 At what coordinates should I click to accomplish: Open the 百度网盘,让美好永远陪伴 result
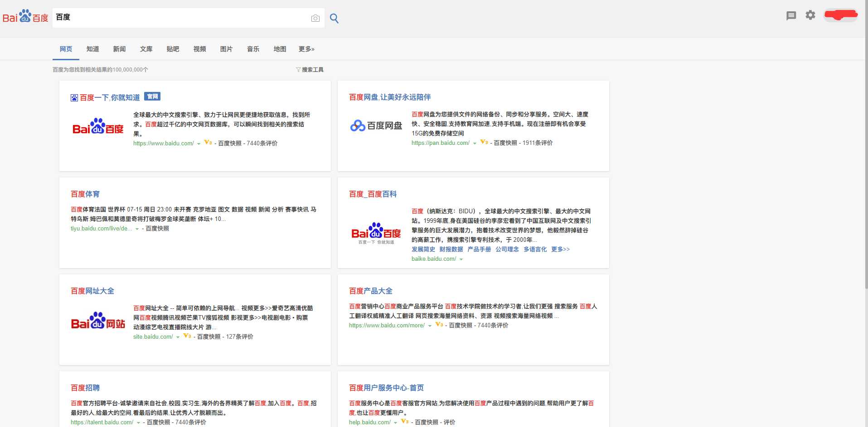pyautogui.click(x=390, y=97)
